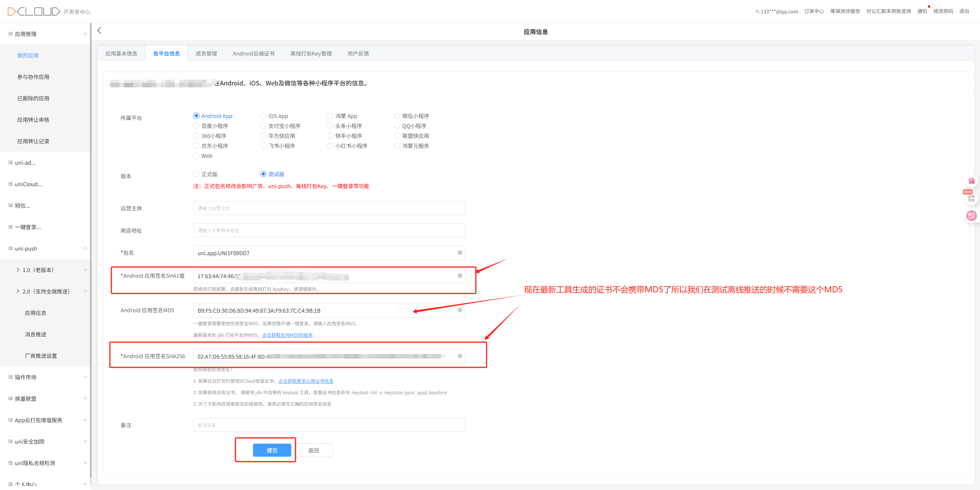The height and width of the screenshot is (490, 980).
Task: Click the DCloud logo
Action: coord(34,11)
